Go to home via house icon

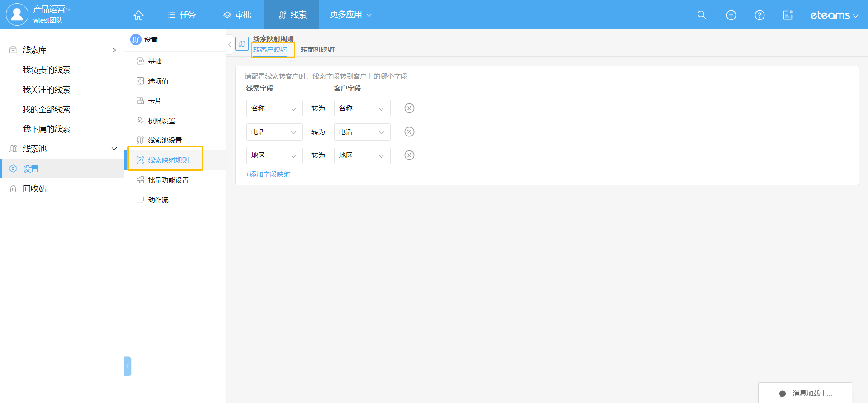coord(138,15)
